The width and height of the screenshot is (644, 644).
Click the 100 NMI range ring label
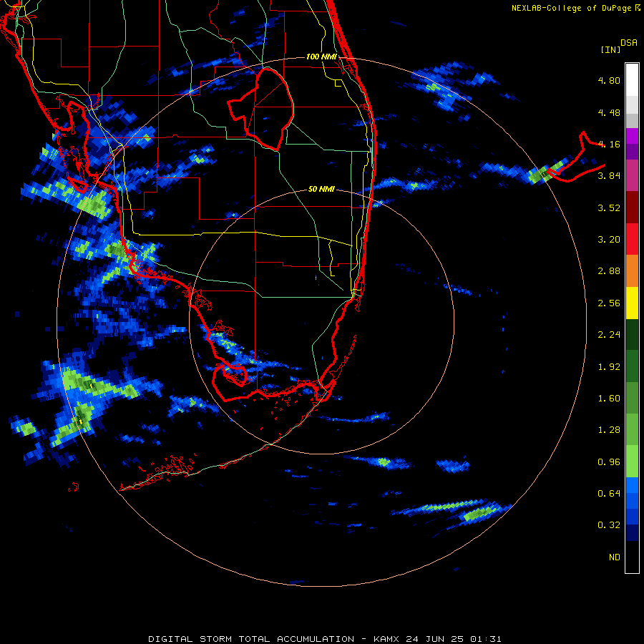pyautogui.click(x=321, y=57)
